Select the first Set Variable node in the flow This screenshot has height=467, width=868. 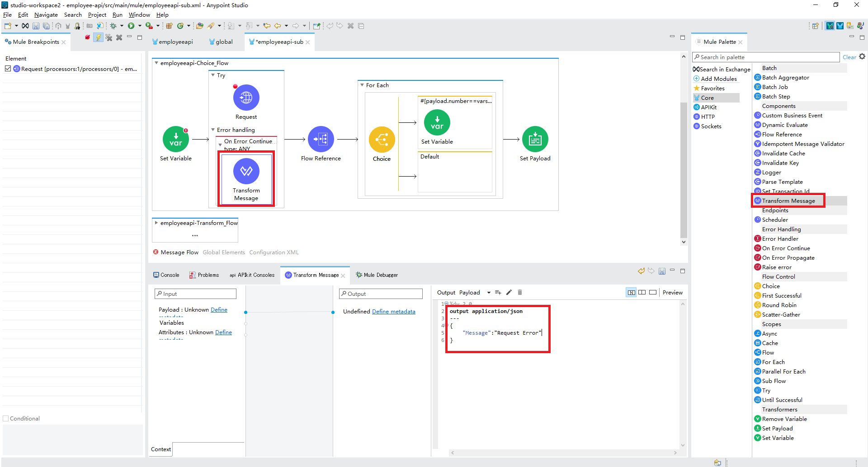pos(176,139)
